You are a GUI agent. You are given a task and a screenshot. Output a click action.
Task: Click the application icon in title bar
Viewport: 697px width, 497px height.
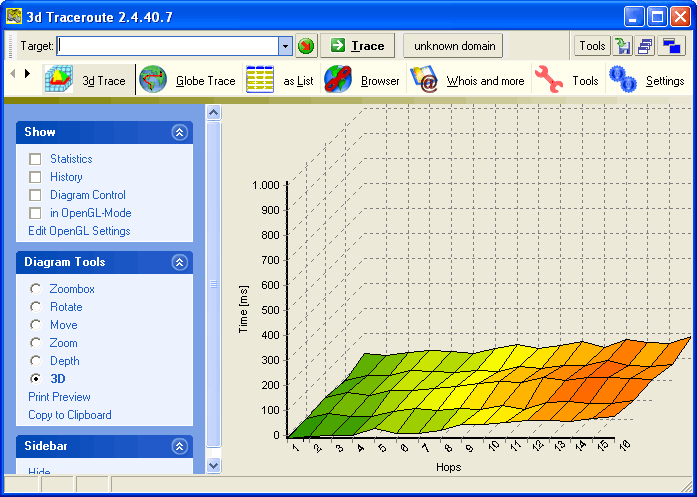[x=14, y=16]
